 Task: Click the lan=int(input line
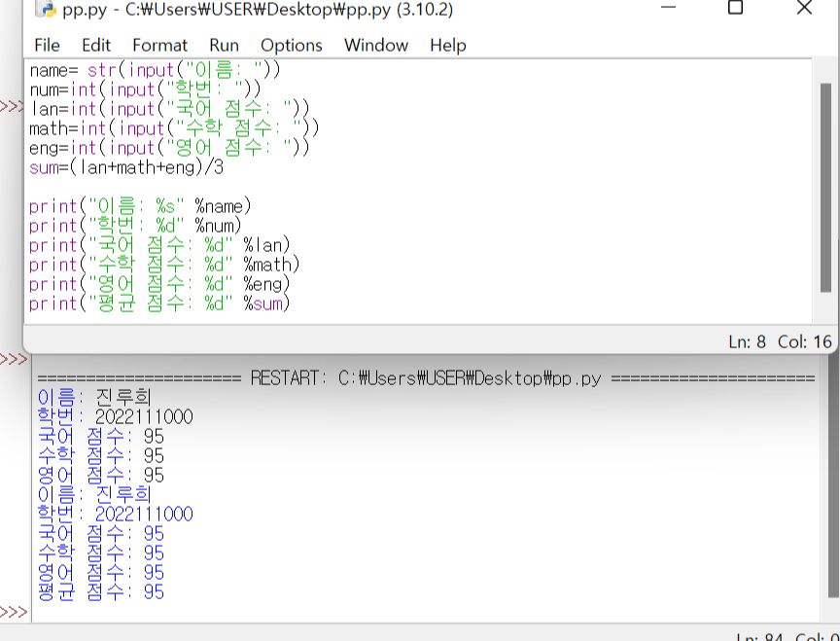point(169,109)
